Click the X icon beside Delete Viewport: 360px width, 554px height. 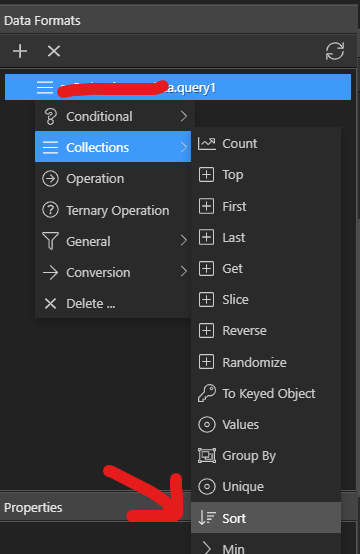(51, 303)
